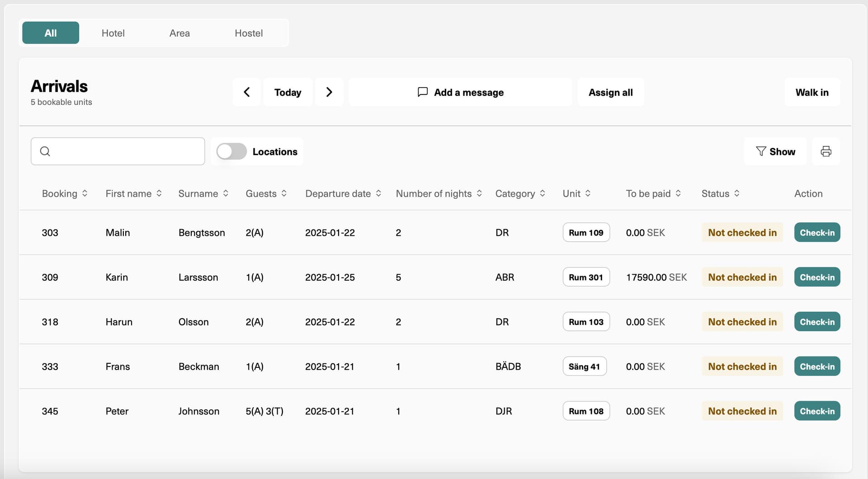Sort by Guests column arrows
This screenshot has width=868, height=479.
pos(284,193)
